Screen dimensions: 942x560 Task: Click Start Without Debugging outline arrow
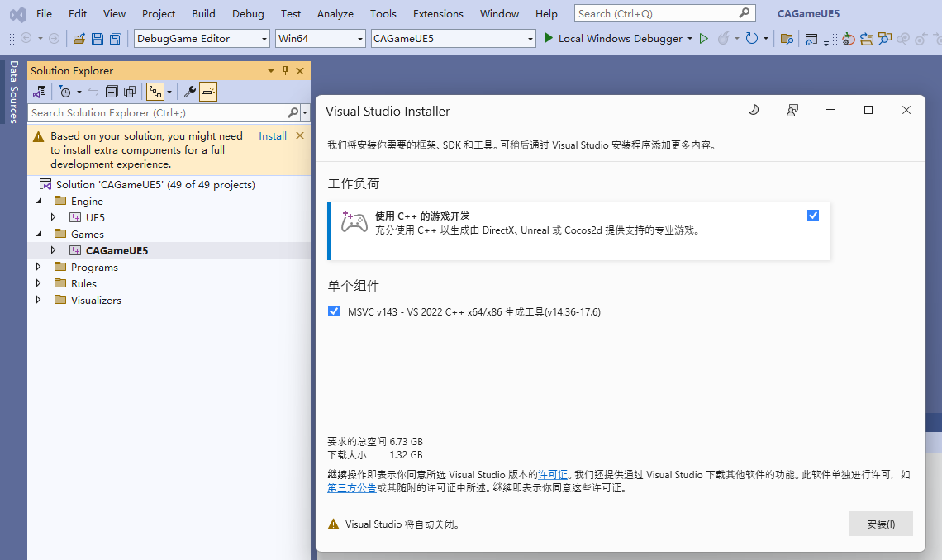[703, 39]
